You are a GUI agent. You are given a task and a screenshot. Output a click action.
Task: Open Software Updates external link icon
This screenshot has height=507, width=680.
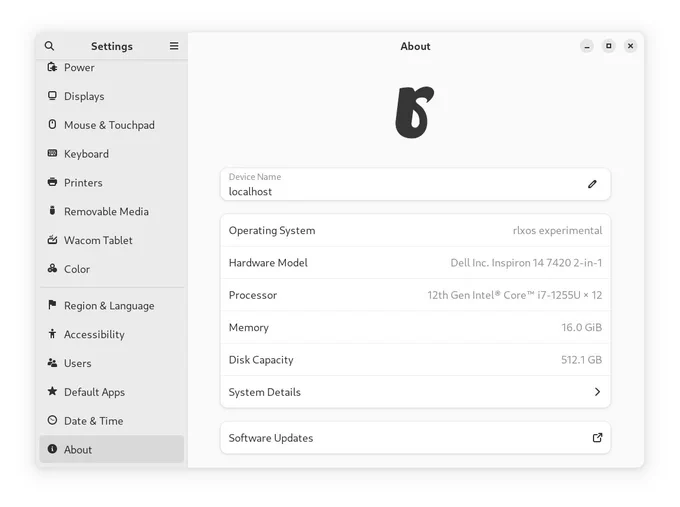597,438
